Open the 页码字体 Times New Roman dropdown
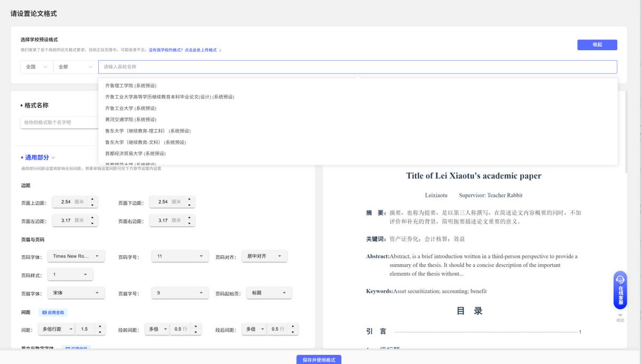The width and height of the screenshot is (641, 364). click(76, 256)
